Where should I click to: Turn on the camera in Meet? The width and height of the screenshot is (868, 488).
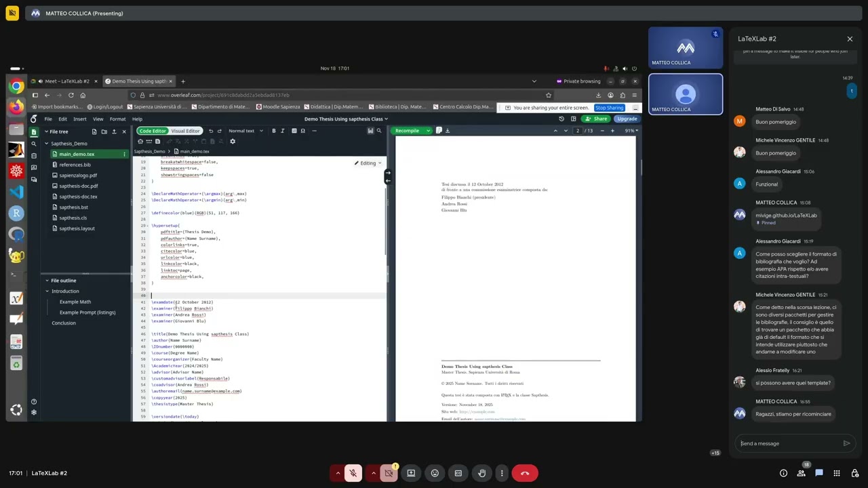[x=389, y=473]
